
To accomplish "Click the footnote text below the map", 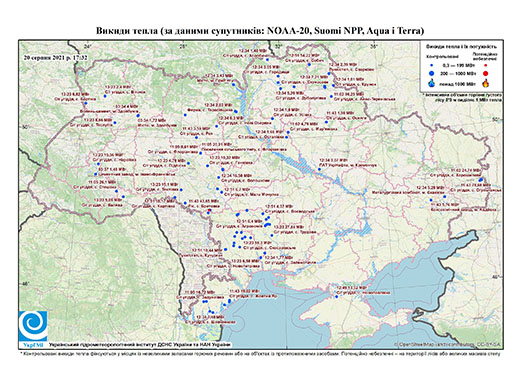I will click(x=260, y=353).
